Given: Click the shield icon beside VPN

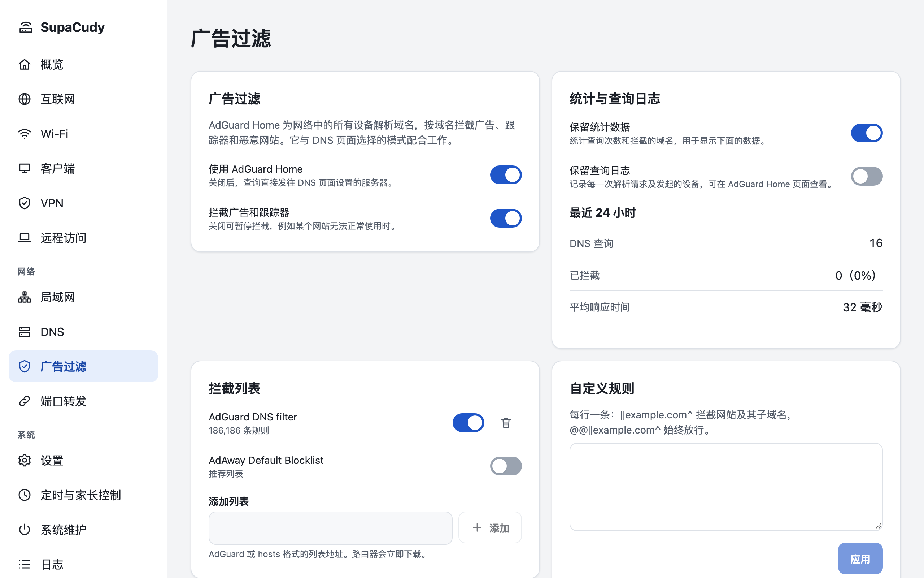Looking at the screenshot, I should (25, 203).
